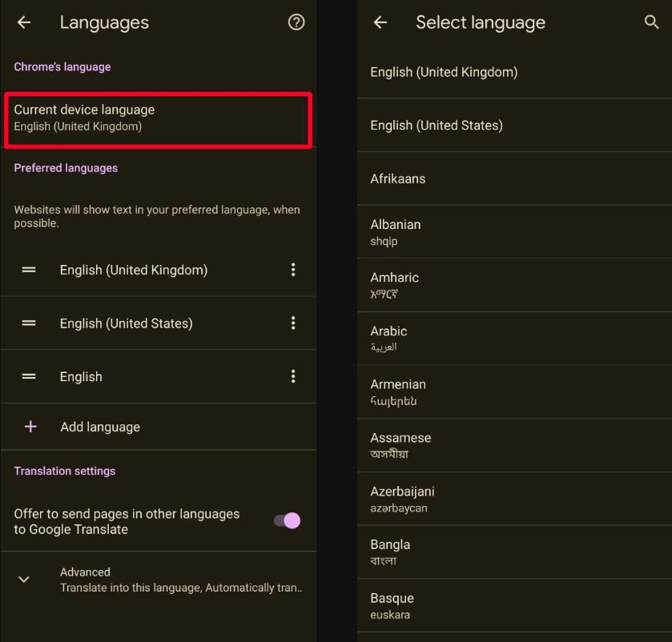The image size is (672, 642).
Task: Disable sending pages to Google Translate
Action: tap(286, 520)
